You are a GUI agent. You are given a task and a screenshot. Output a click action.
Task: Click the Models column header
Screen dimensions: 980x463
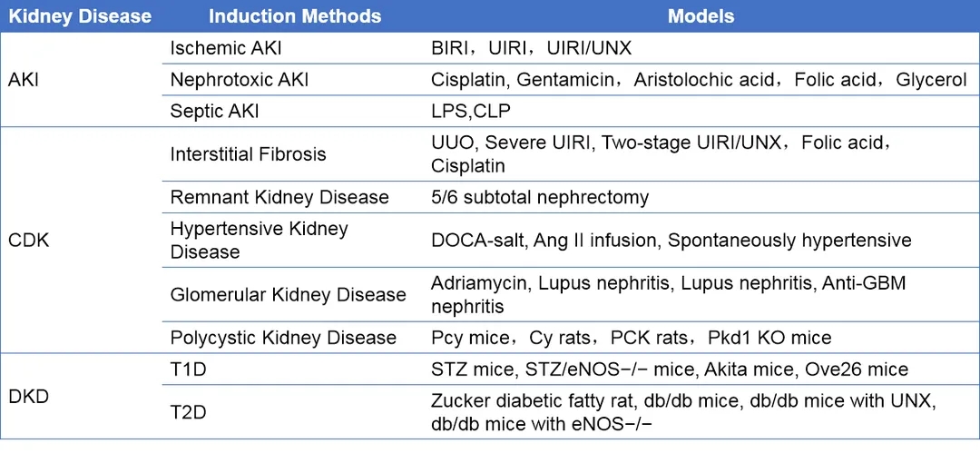(x=701, y=16)
